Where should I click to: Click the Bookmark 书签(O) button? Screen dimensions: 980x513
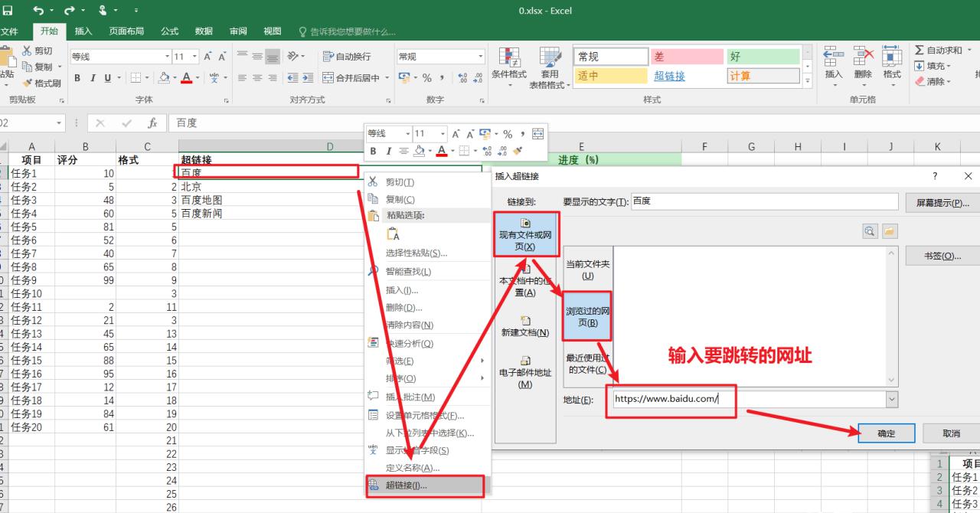(942, 256)
